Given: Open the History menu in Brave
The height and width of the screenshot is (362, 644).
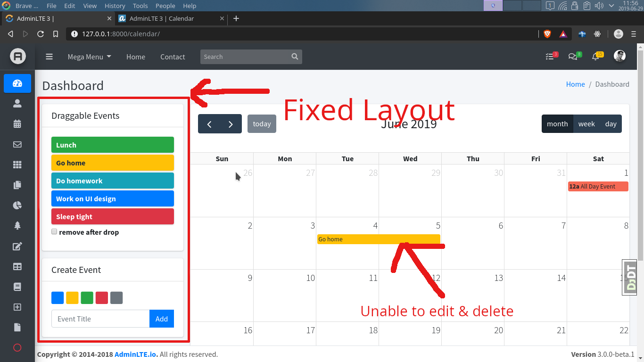Looking at the screenshot, I should click(115, 6).
